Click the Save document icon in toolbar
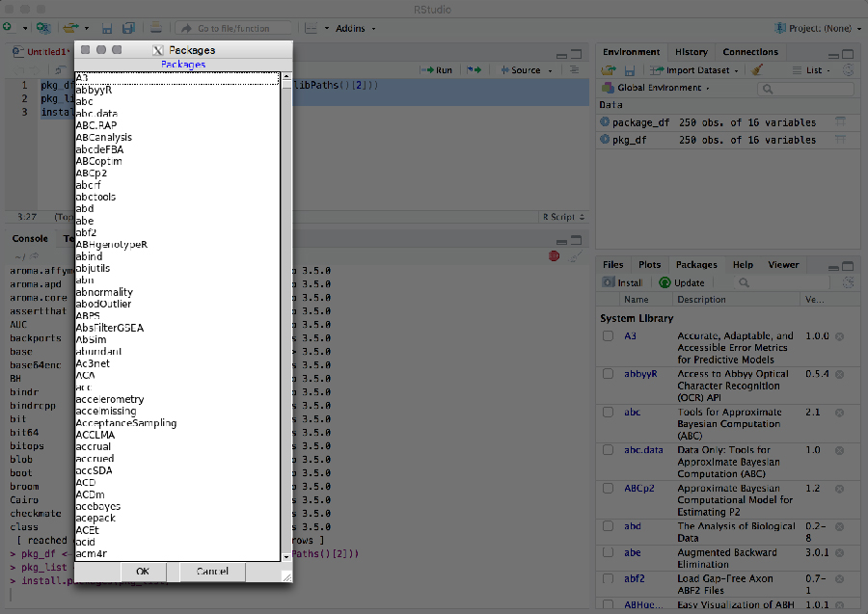868x614 pixels. coord(107,28)
